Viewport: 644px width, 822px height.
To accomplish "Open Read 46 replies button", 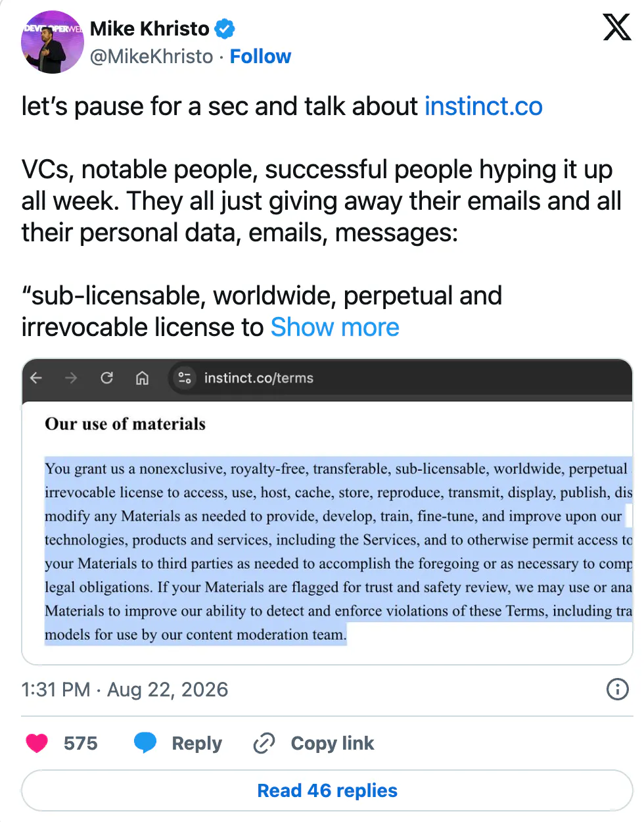I will [327, 790].
